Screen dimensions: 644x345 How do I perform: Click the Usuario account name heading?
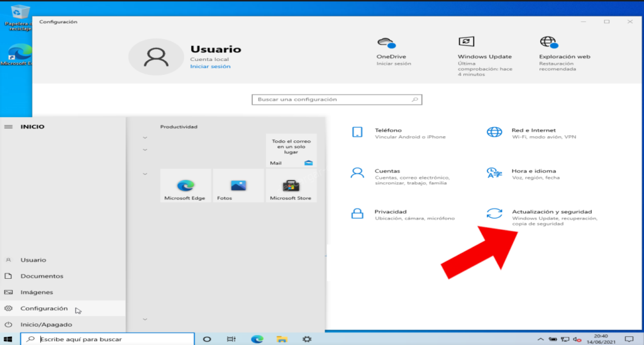pos(216,49)
